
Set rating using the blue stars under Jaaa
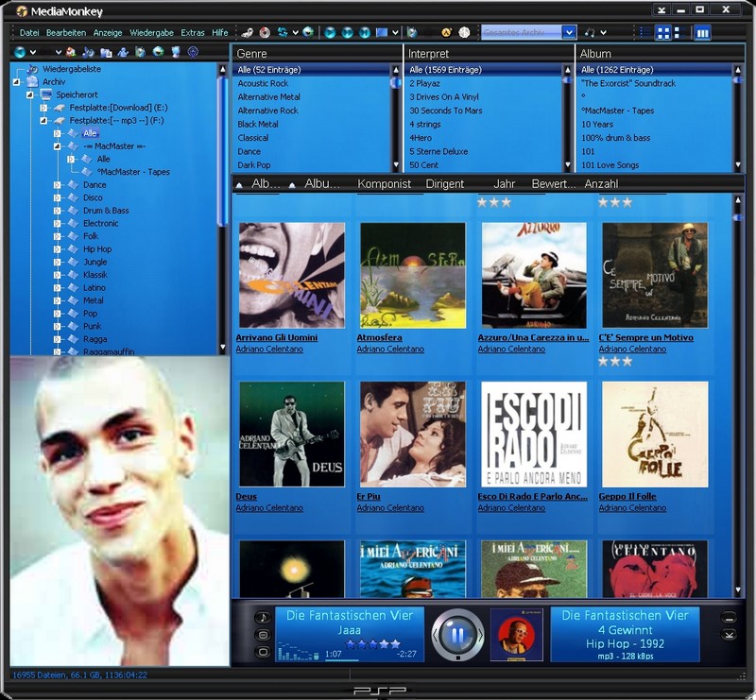(x=372, y=643)
